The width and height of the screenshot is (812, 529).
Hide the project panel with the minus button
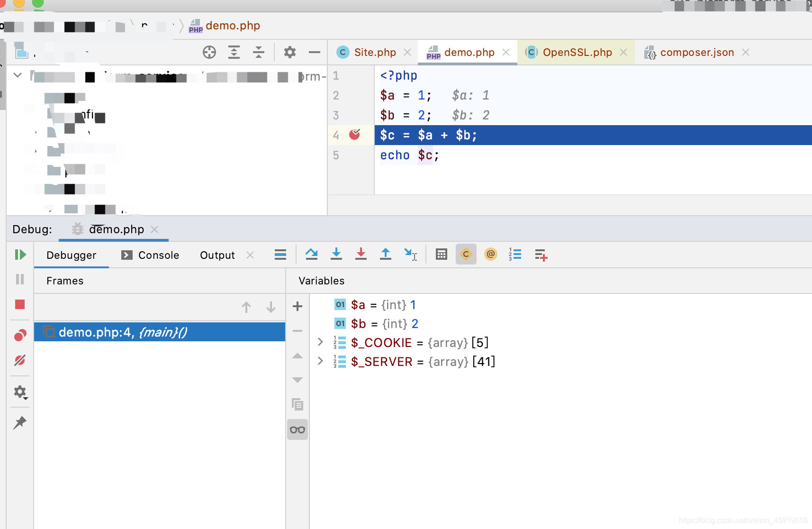tap(315, 52)
